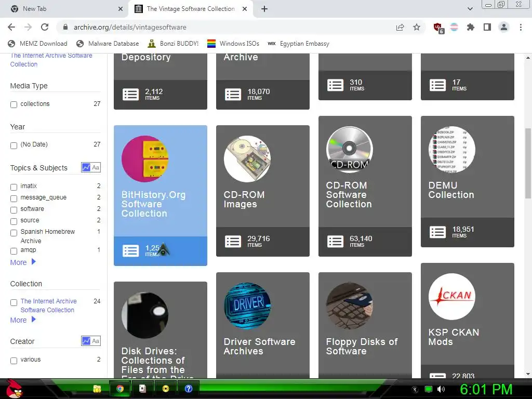Viewport: 532px width, 399px height.
Task: Select The Vintage Software Collection tab
Action: click(191, 9)
